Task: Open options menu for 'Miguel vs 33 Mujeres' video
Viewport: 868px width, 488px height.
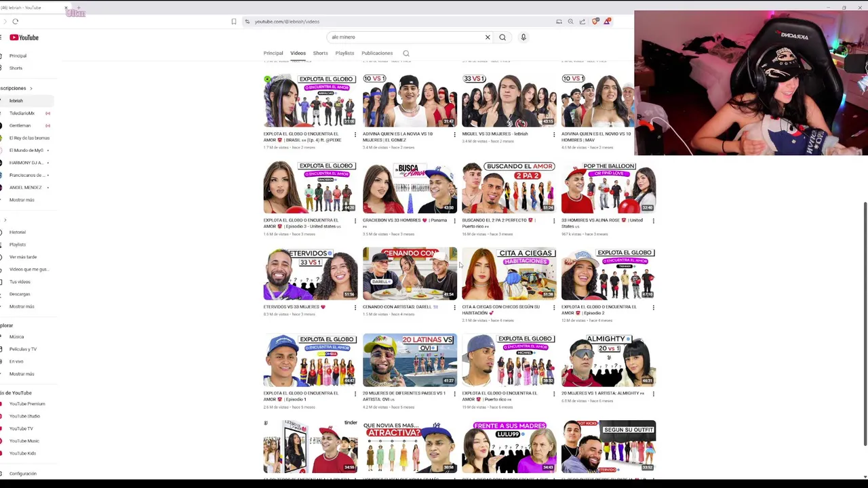Action: coord(554,135)
